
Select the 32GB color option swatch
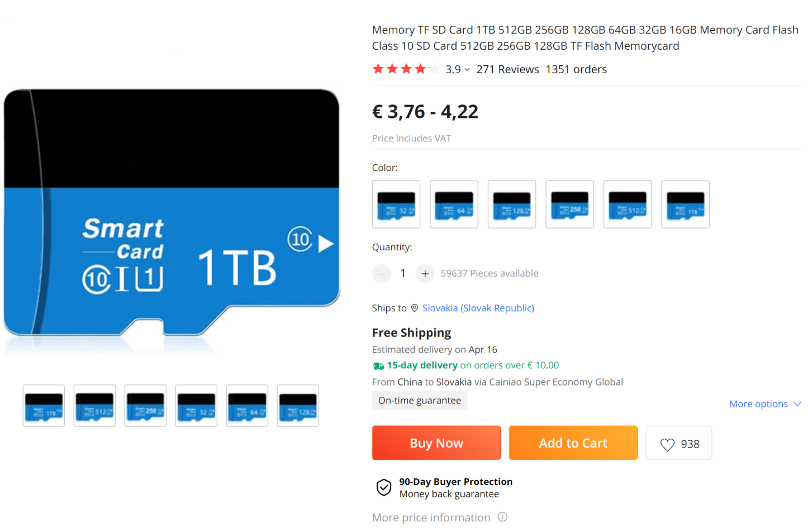point(396,204)
